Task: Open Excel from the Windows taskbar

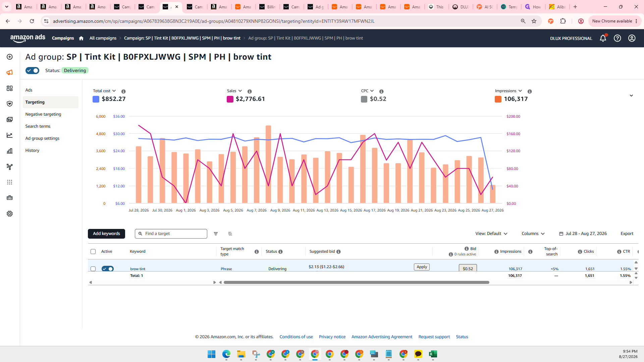Action: (433, 354)
